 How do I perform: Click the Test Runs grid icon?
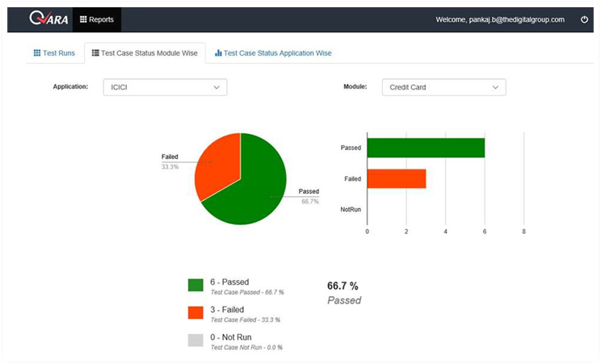[x=37, y=53]
